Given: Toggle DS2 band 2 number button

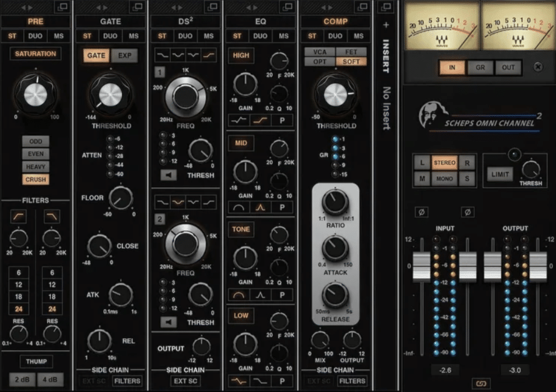Looking at the screenshot, I should (159, 219).
